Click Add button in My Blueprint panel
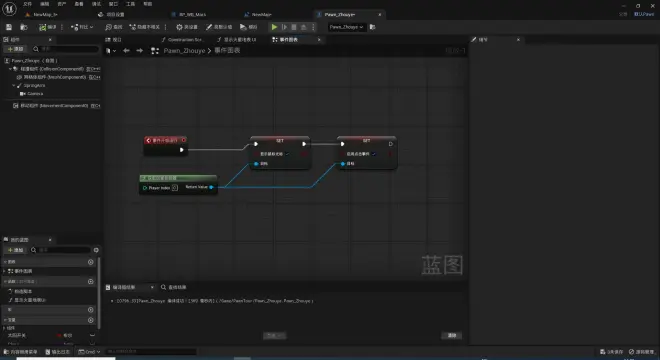 [x=16, y=250]
